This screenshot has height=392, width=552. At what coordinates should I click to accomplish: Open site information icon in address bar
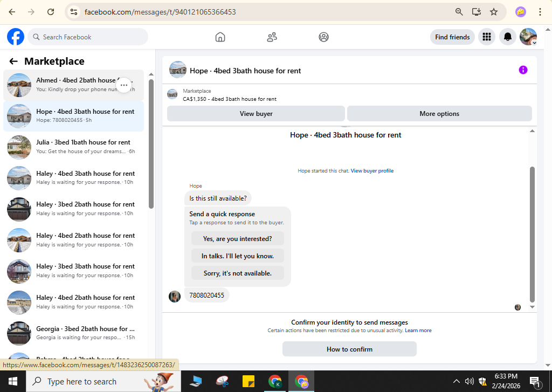coord(73,12)
